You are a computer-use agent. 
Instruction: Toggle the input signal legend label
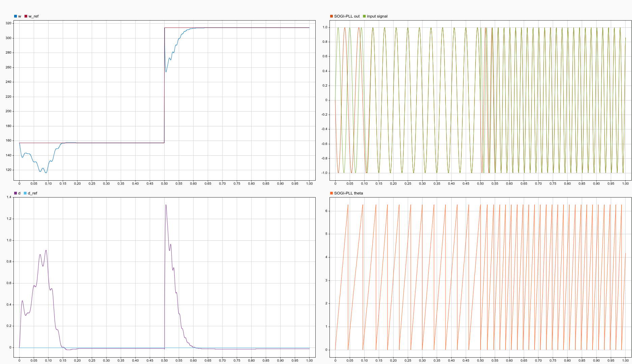(x=377, y=16)
